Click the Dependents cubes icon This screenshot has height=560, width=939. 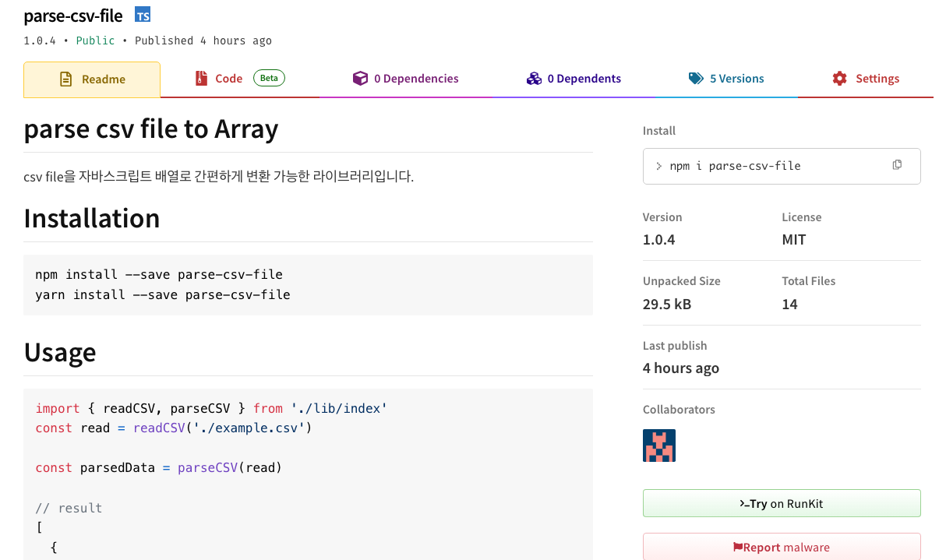point(534,79)
